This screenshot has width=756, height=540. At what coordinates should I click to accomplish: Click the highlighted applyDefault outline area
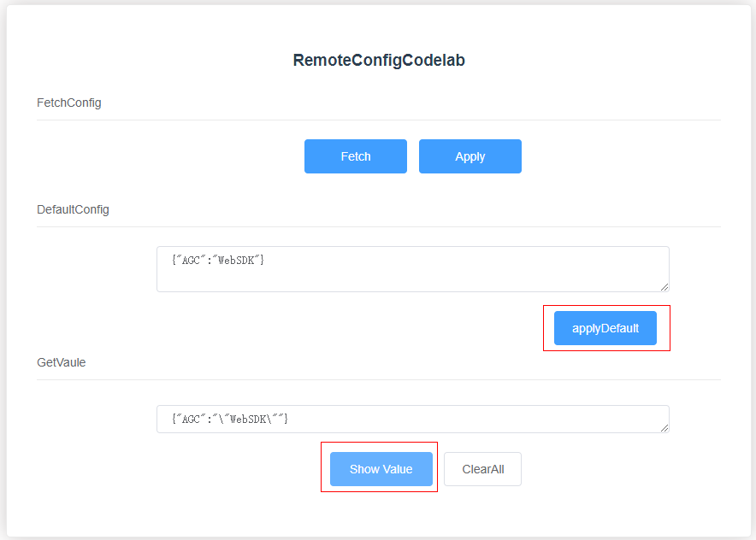tap(606, 328)
